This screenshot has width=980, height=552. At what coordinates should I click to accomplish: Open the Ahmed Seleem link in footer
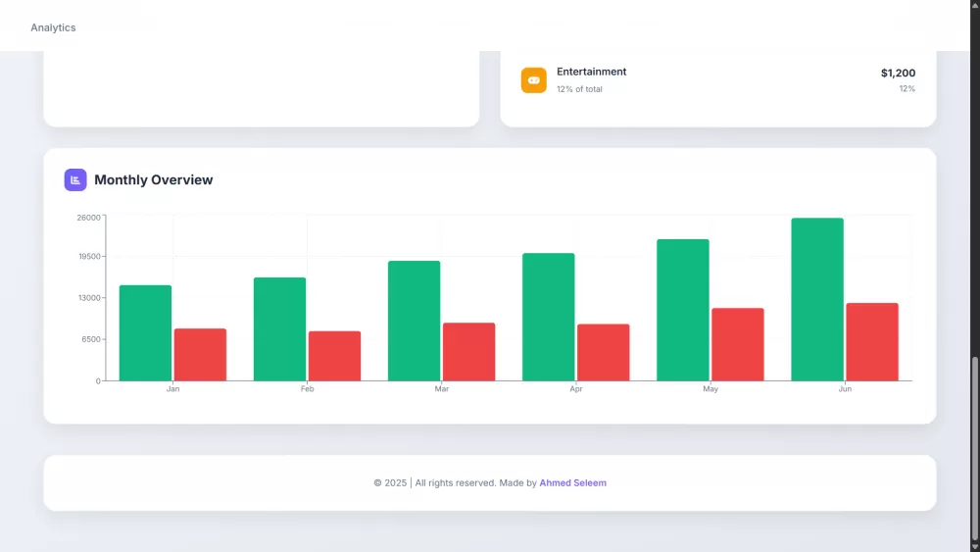[x=572, y=482]
